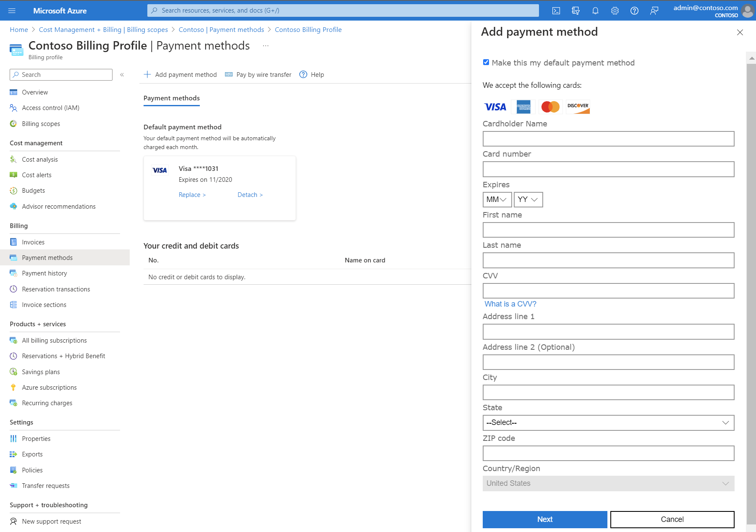The height and width of the screenshot is (532, 756).
Task: Select the Payment methods tab
Action: 171,98
